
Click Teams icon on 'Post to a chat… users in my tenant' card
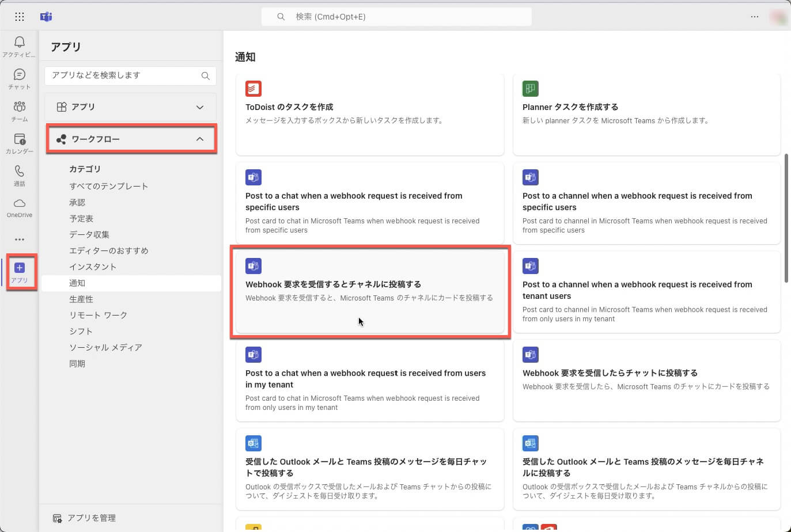coord(253,355)
